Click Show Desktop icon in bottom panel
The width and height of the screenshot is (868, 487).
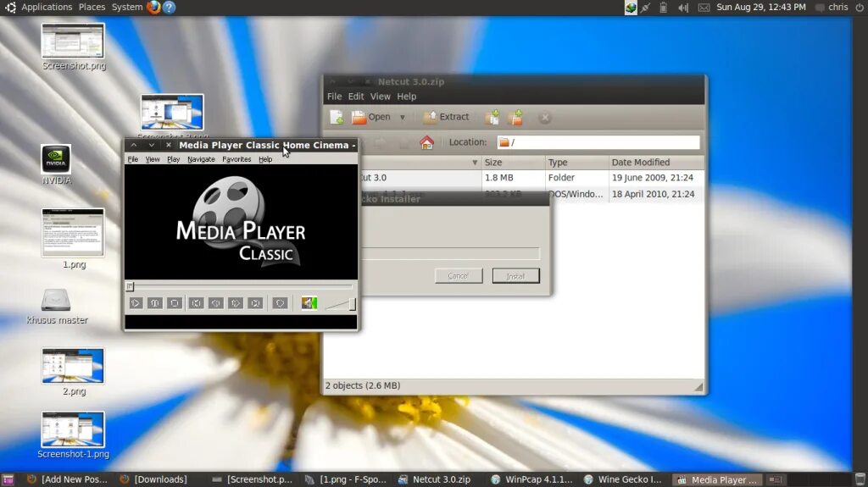point(8,480)
